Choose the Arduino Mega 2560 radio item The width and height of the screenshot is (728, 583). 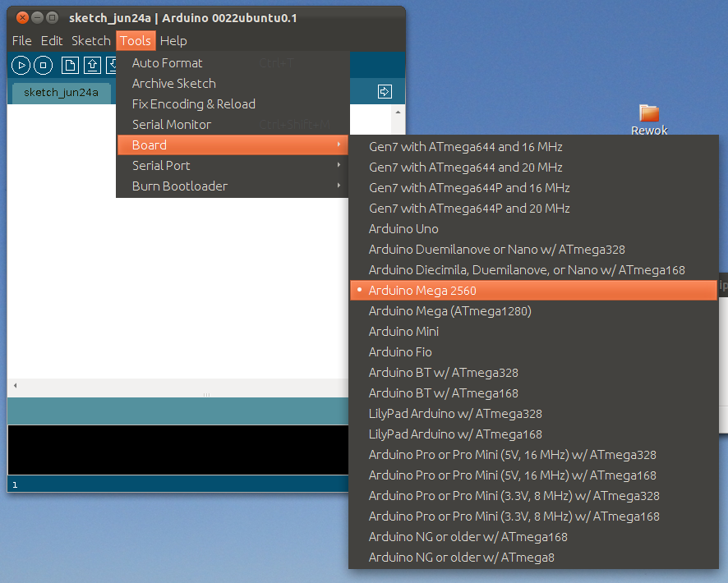(x=422, y=291)
